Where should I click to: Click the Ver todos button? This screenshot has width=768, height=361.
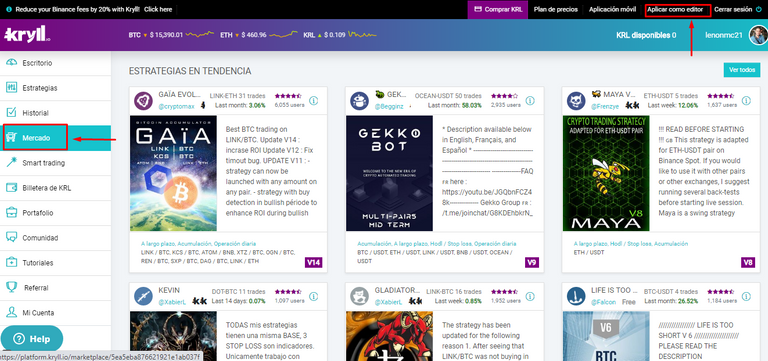pos(742,70)
